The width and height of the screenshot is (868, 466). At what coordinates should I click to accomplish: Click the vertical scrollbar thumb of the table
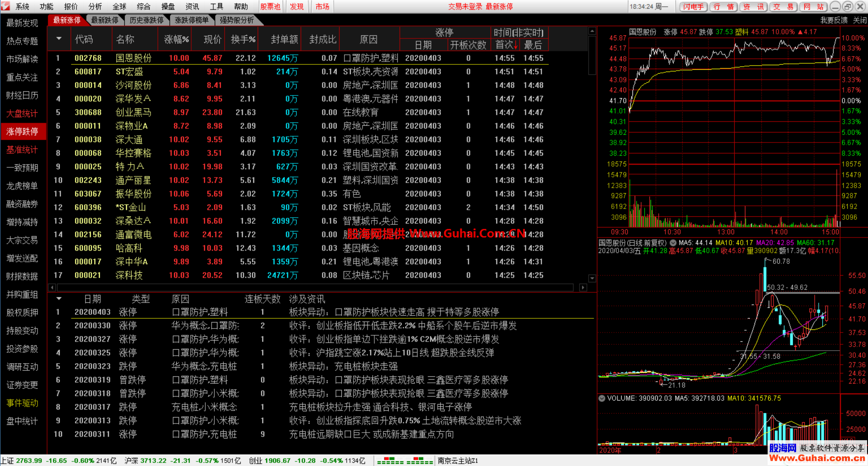[x=592, y=55]
